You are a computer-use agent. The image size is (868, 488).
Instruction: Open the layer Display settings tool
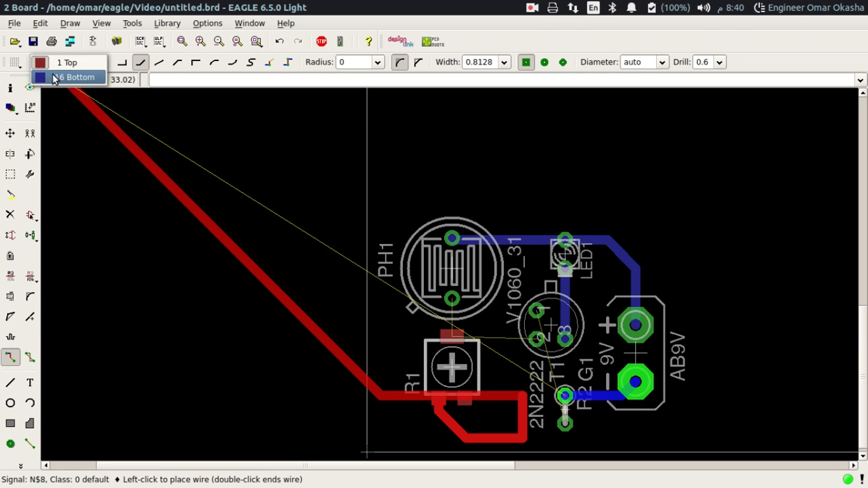tap(10, 108)
